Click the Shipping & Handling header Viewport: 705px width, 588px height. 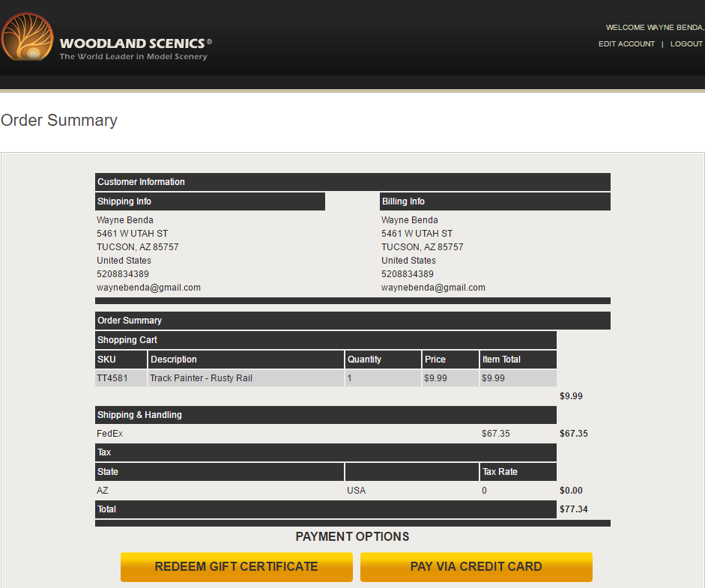click(325, 415)
